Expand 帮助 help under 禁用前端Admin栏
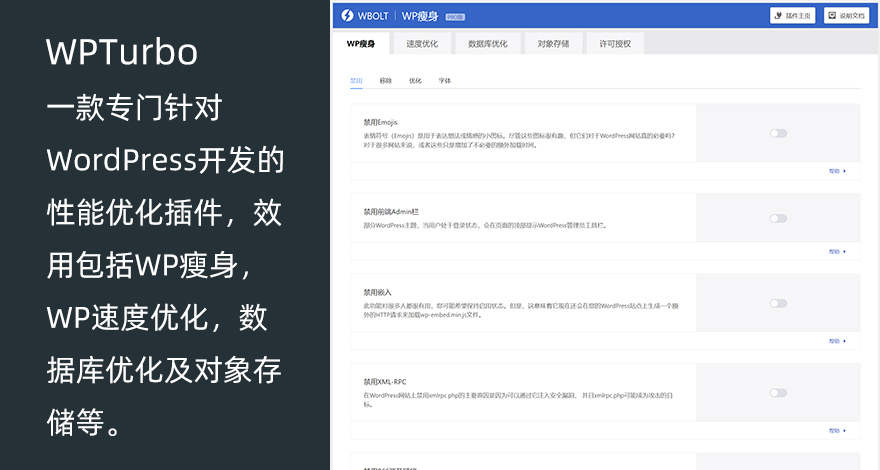 [837, 252]
